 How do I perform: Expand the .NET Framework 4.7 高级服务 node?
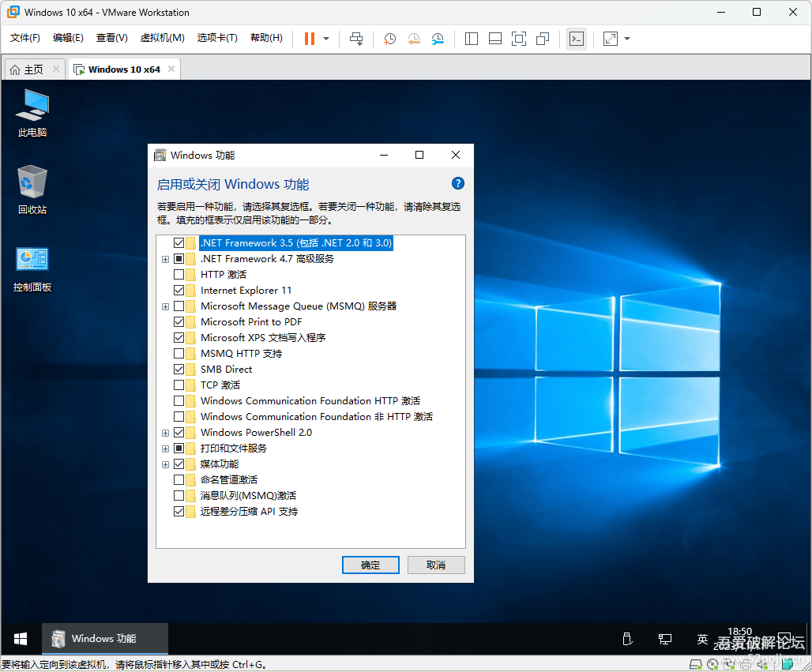(165, 259)
